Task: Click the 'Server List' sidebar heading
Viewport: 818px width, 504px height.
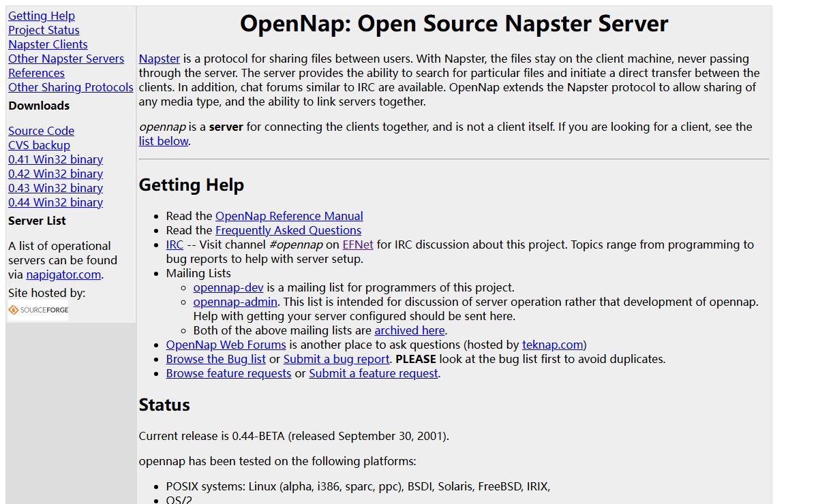Action: [x=37, y=221]
